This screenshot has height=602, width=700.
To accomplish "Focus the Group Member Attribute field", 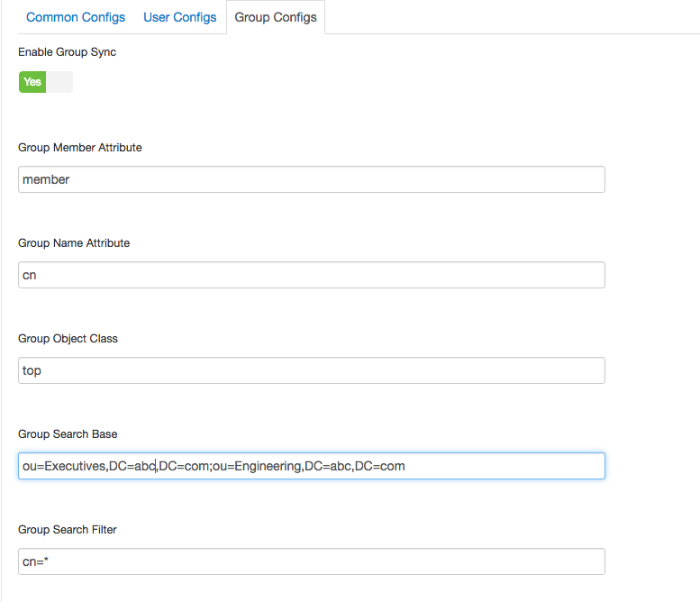I will (311, 179).
